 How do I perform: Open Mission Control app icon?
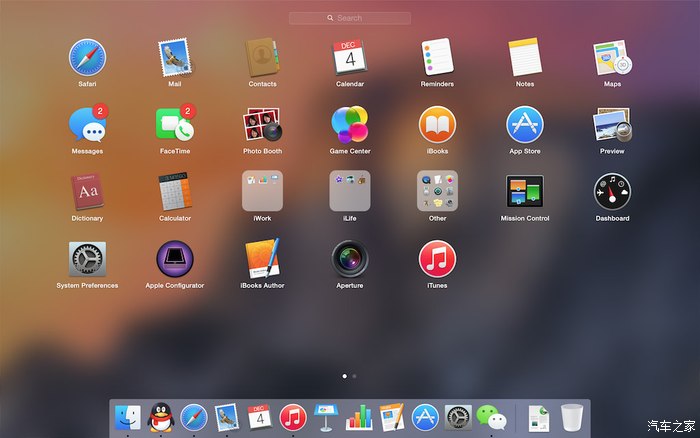pos(524,190)
